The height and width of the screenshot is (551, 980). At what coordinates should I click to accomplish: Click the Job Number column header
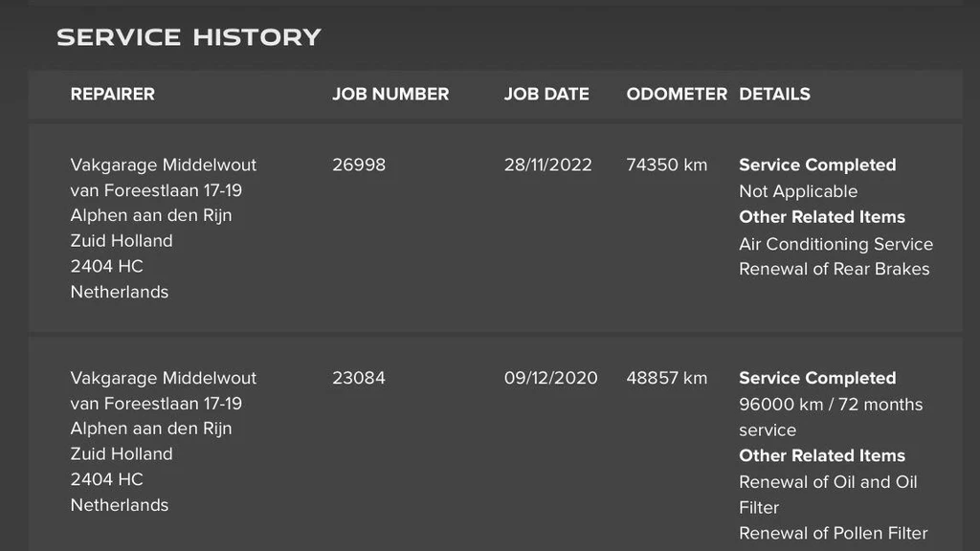coord(390,94)
